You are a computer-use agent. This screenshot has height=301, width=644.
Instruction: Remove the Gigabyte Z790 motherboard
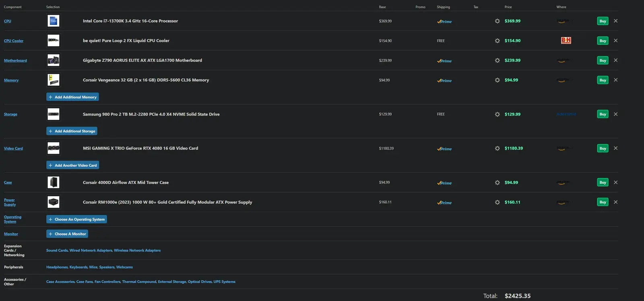coord(615,60)
